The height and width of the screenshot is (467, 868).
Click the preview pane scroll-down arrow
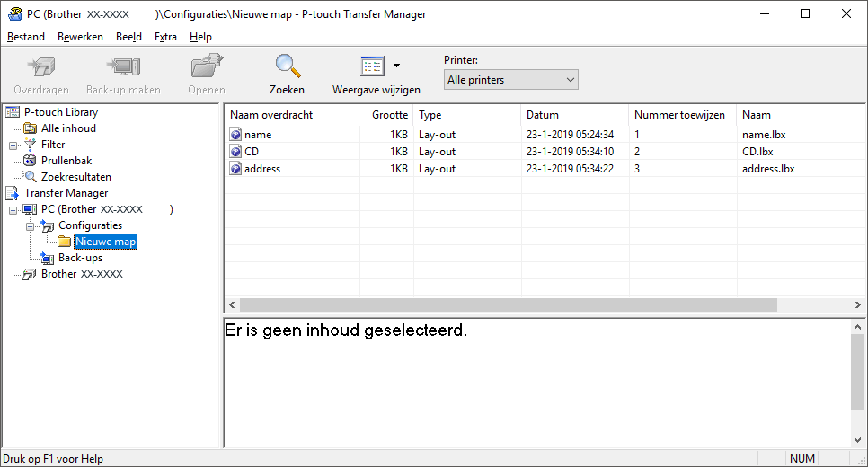click(857, 440)
